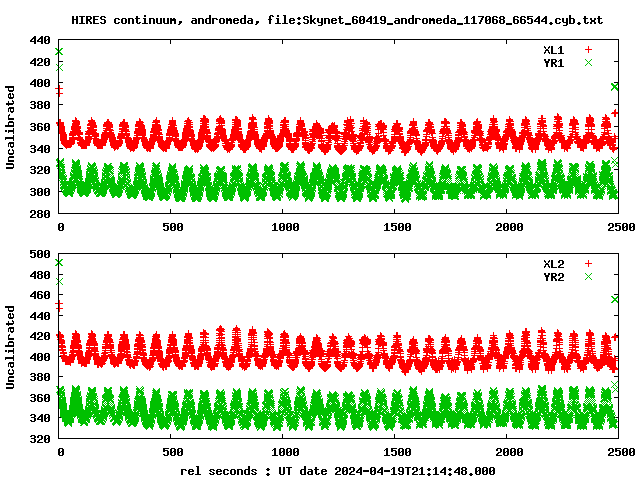This screenshot has height=480, width=640.
Task: Click the YR1 legend label
Action: tap(553, 62)
